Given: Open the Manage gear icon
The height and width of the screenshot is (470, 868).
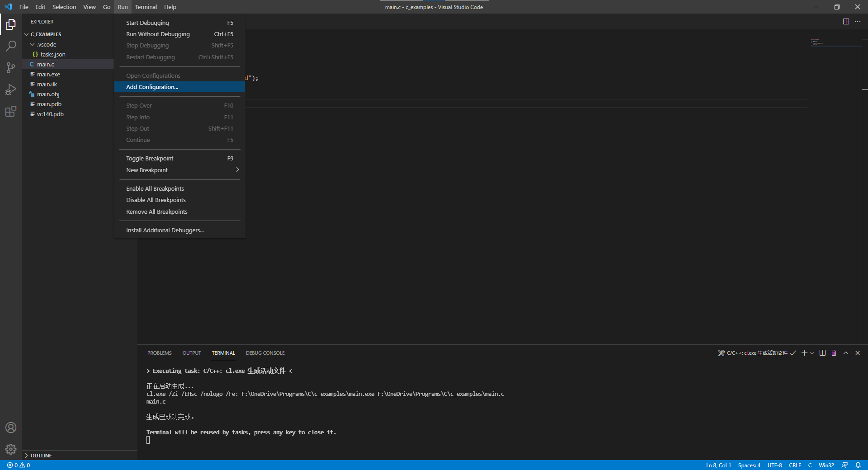Looking at the screenshot, I should click(x=11, y=449).
